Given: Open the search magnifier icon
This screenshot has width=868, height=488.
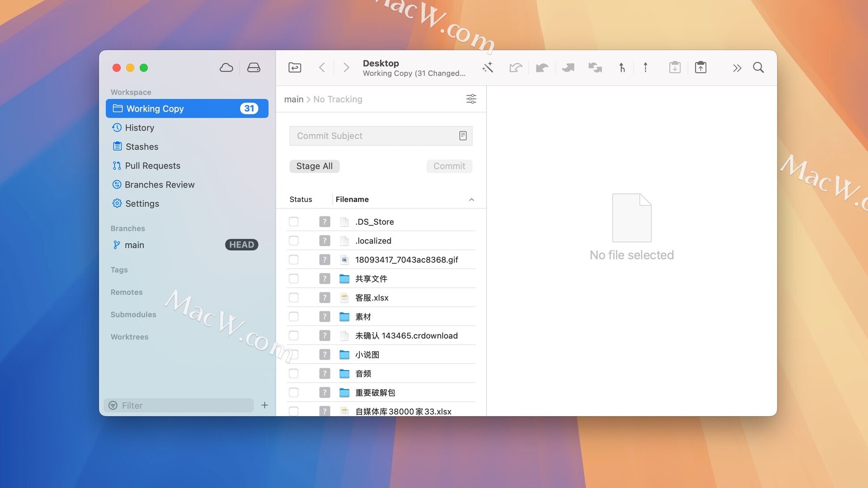Looking at the screenshot, I should click(x=758, y=68).
